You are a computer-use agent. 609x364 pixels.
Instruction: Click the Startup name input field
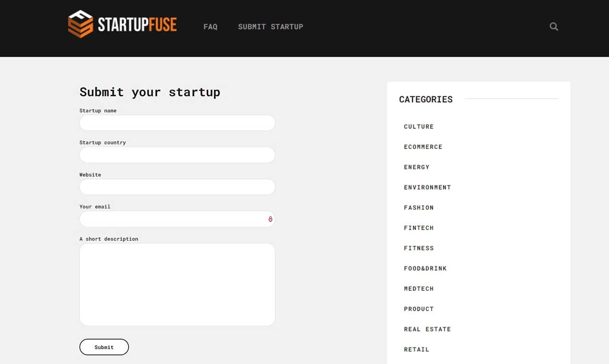click(x=177, y=123)
